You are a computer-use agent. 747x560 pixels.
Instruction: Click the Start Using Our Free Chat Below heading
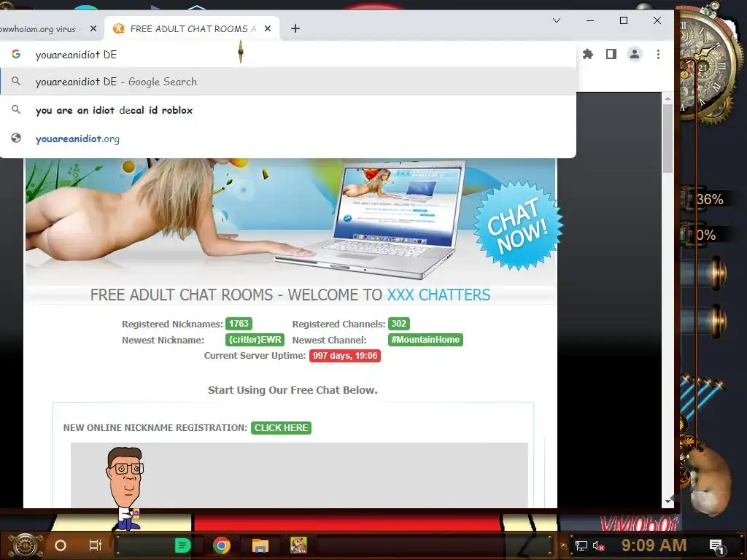pyautogui.click(x=293, y=390)
